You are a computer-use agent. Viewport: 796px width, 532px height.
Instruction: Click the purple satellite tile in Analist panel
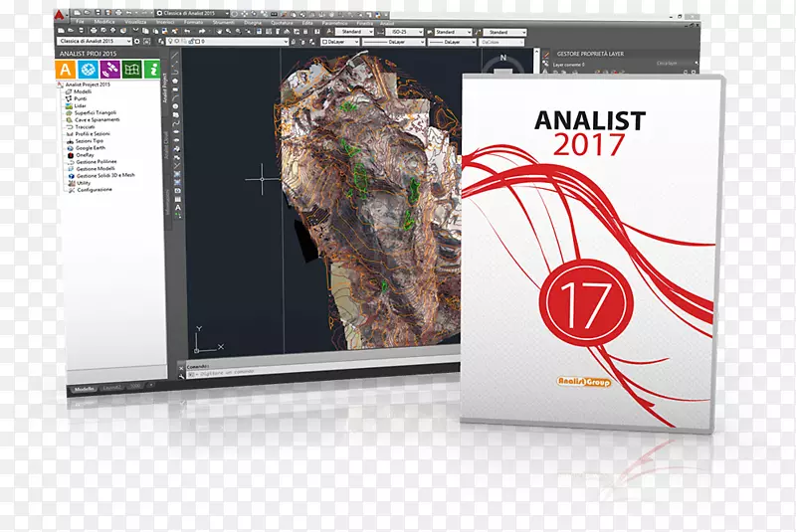(x=110, y=70)
